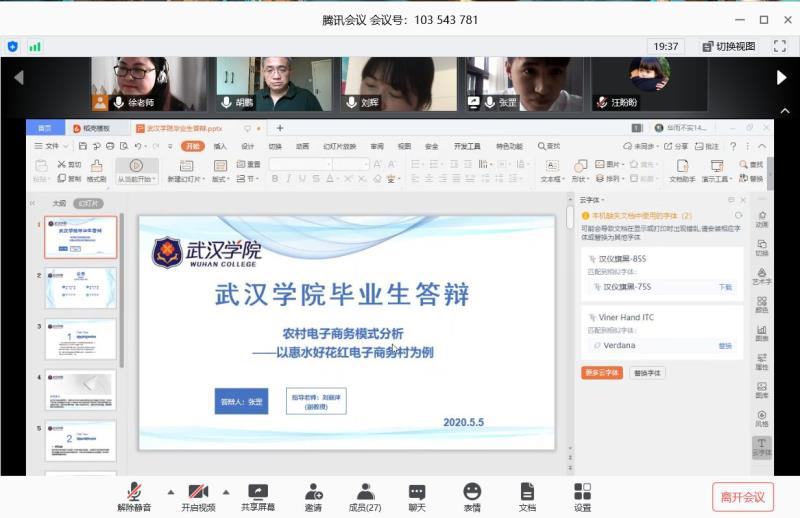Enter full screen mode via the top-right icon
Viewport: 800px width, 518px height.
(x=779, y=46)
